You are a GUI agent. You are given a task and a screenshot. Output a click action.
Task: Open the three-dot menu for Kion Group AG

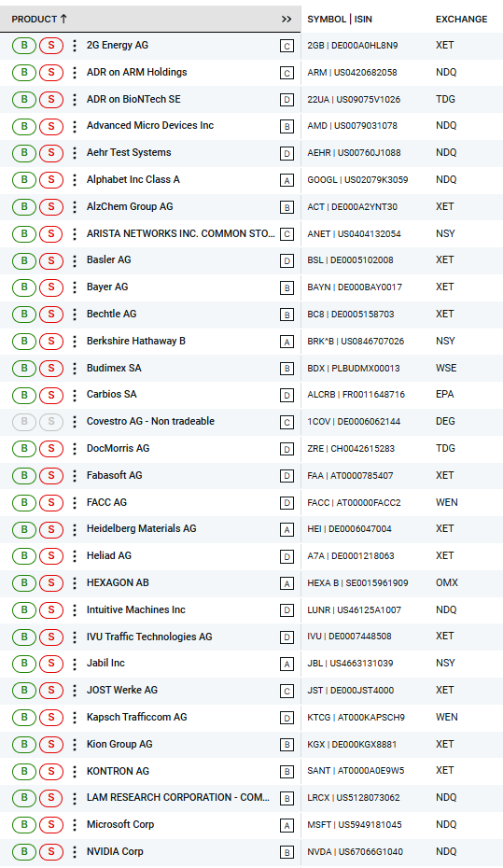coord(75,745)
